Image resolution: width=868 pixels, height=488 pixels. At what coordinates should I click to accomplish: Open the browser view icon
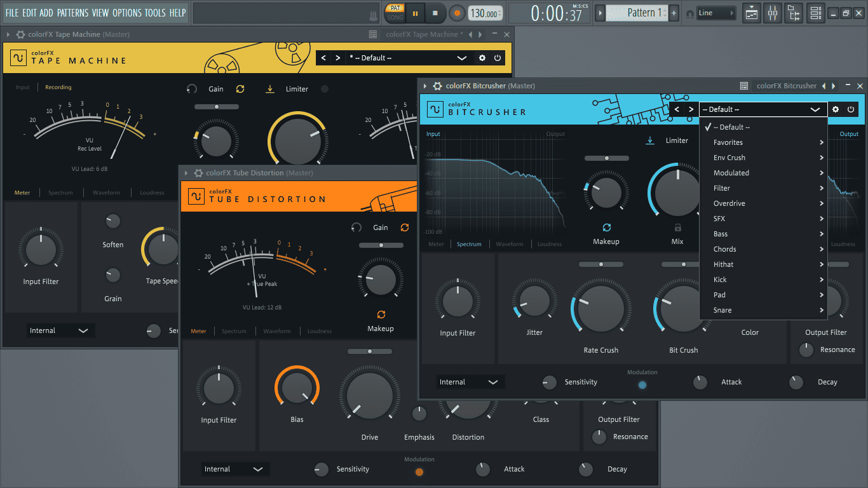[794, 13]
